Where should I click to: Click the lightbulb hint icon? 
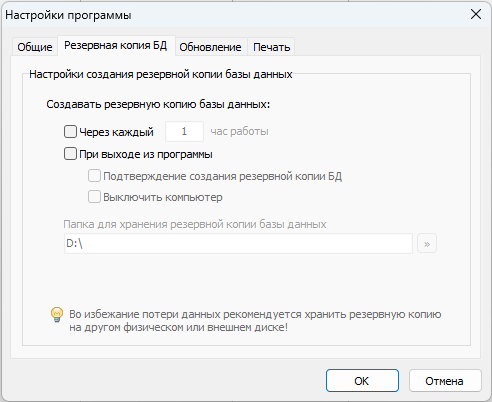point(57,315)
